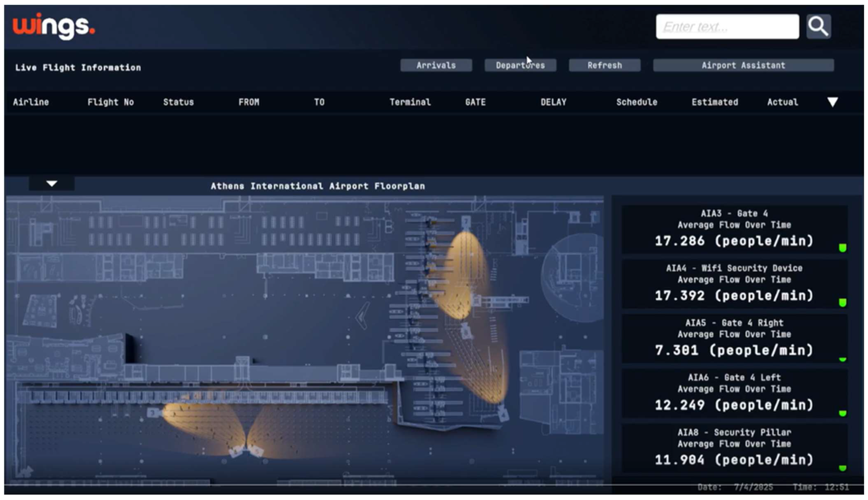Click the magnifying glass search icon
Image resolution: width=868 pixels, height=500 pixels.
coord(818,26)
